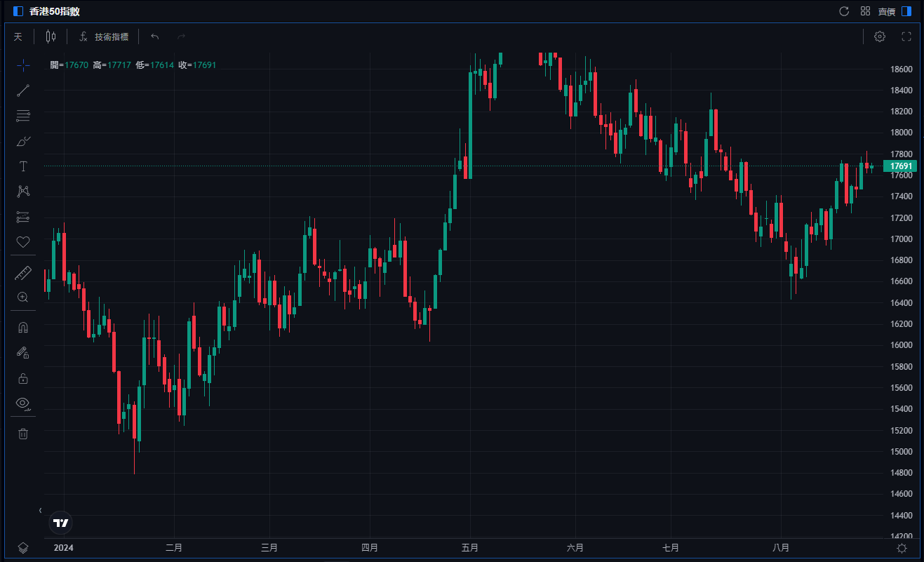Click the 15000 price axis label
This screenshot has height=562, width=924.
pos(901,451)
